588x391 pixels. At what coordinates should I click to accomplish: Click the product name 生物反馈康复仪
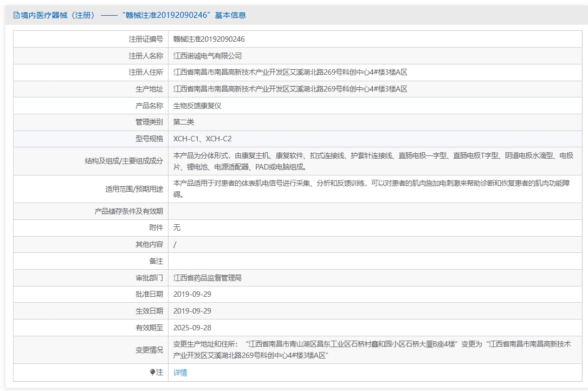coord(197,106)
